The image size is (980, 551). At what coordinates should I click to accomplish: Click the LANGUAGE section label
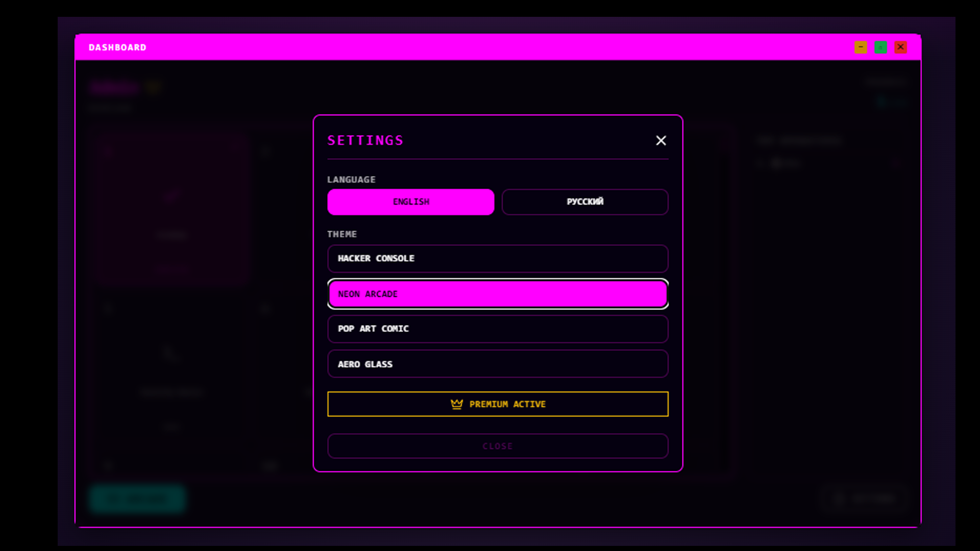pyautogui.click(x=351, y=180)
